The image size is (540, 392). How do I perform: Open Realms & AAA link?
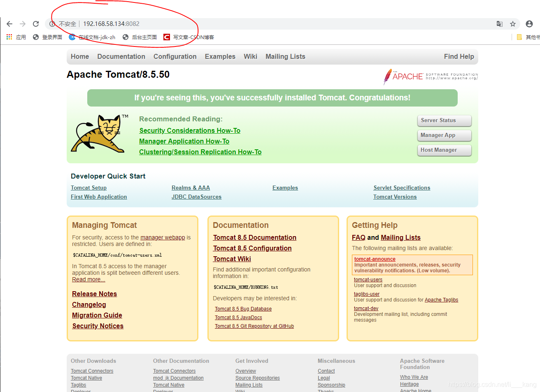[191, 188]
